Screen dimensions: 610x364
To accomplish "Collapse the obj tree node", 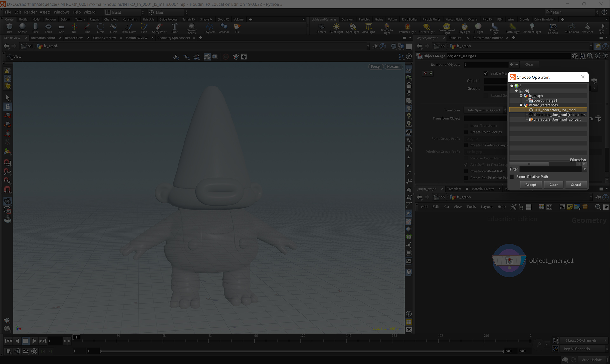I will coord(516,91).
